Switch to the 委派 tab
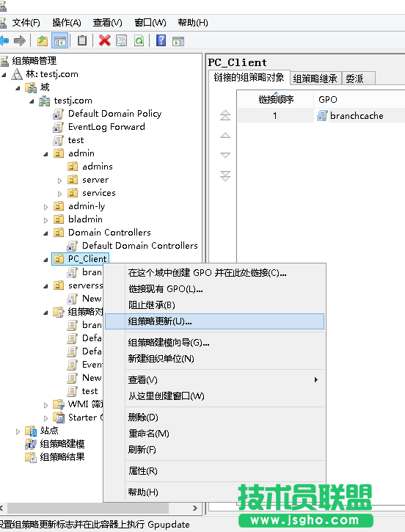 [358, 79]
